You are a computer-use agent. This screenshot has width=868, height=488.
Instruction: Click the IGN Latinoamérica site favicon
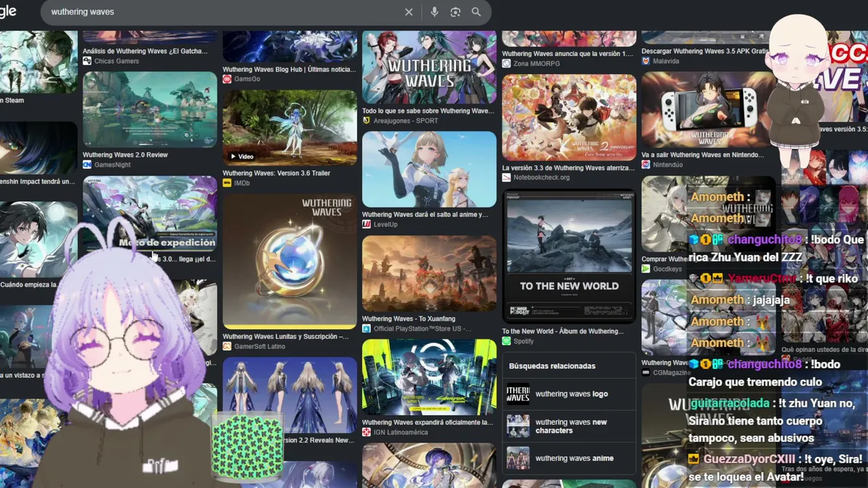367,432
